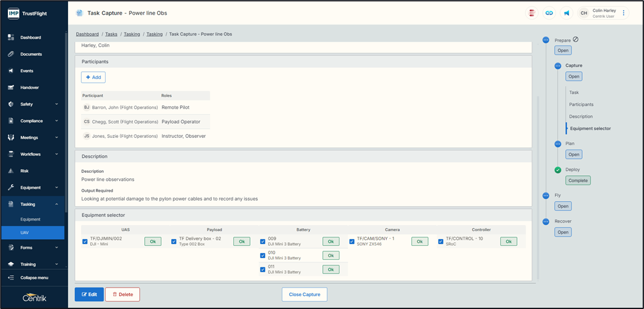This screenshot has height=309, width=644.
Task: Click the red database icon in header
Action: 532,13
